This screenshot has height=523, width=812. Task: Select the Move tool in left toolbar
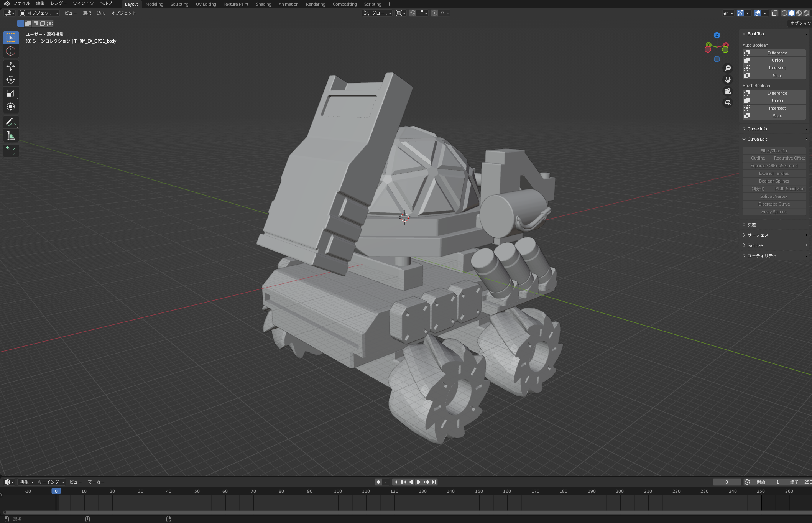pyautogui.click(x=11, y=66)
